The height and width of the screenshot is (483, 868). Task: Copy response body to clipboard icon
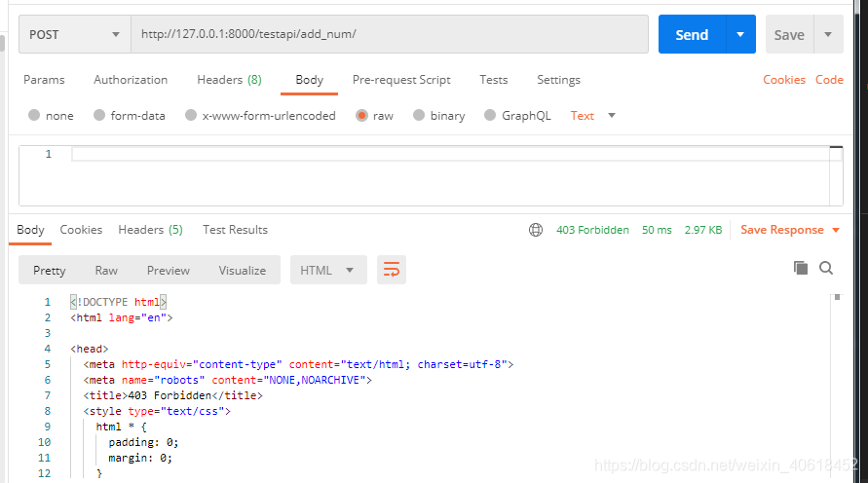(801, 268)
